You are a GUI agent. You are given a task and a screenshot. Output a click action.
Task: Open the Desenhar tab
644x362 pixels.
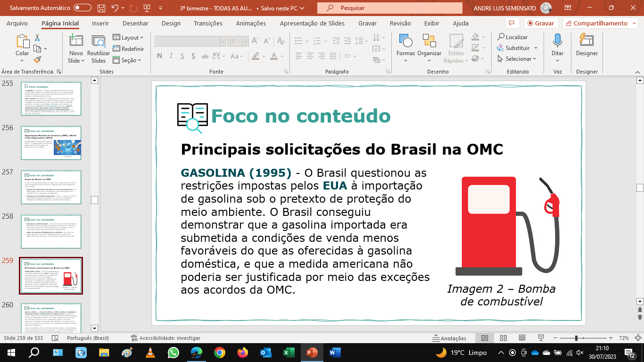[x=135, y=24]
